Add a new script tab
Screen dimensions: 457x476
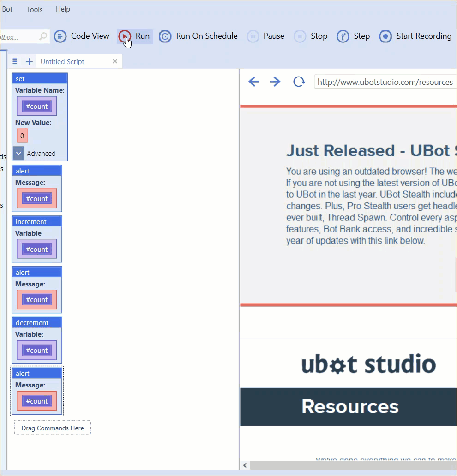coord(29,62)
